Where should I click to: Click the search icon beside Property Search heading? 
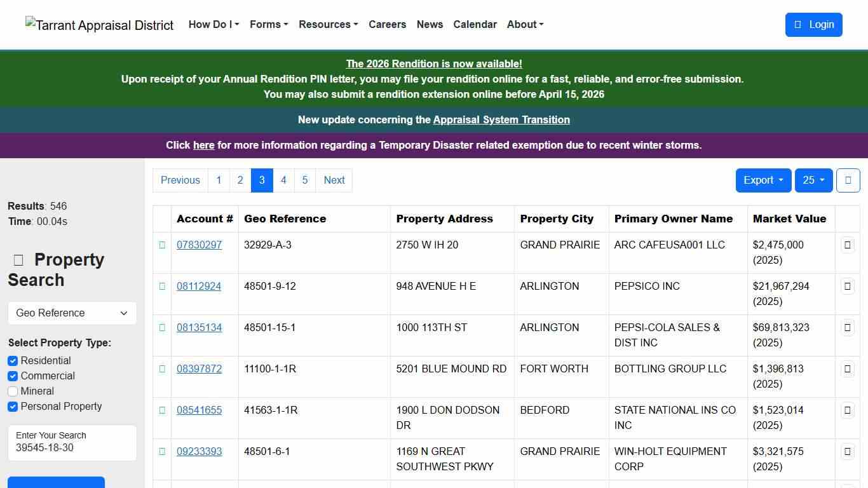click(18, 259)
